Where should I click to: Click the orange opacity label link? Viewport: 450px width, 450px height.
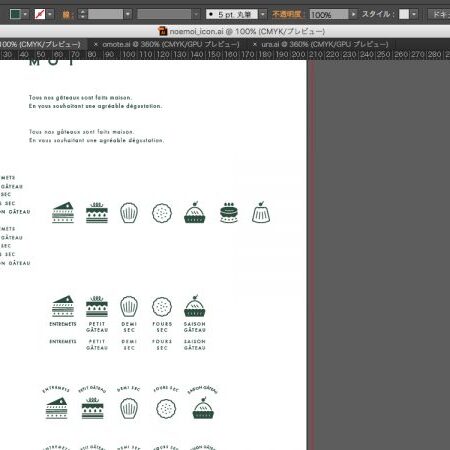pos(287,14)
